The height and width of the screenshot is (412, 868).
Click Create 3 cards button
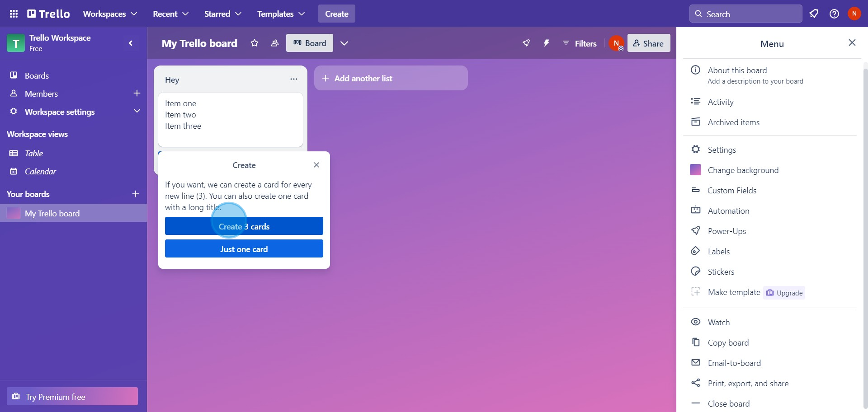[244, 226]
